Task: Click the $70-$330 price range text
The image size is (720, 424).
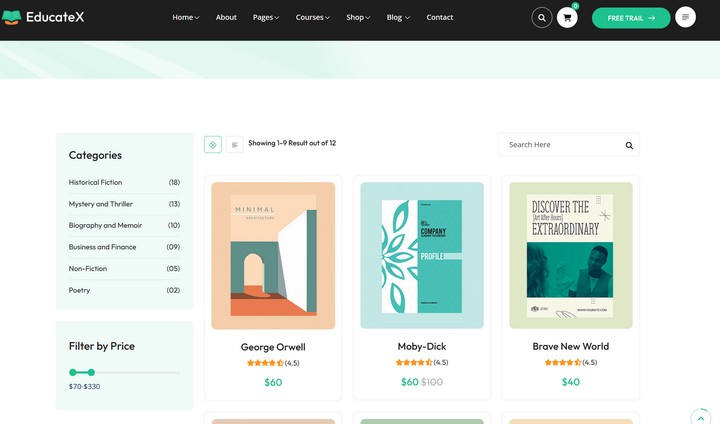Action: click(x=84, y=387)
